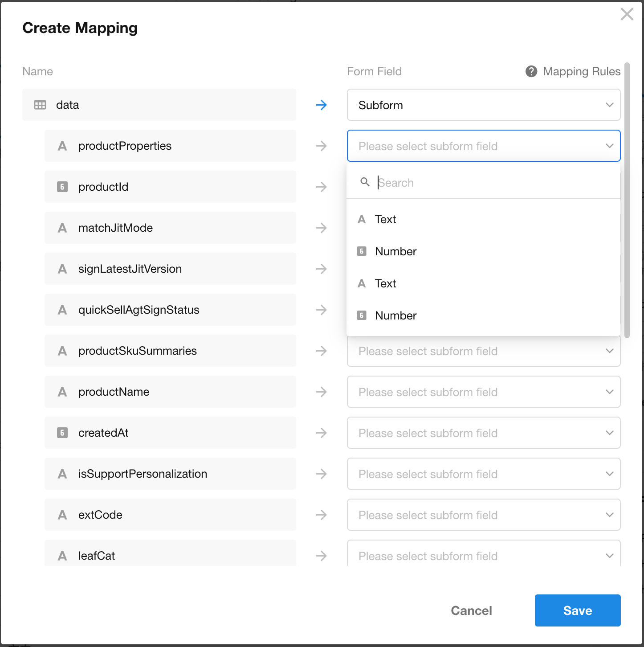Open subform field dropdown for createdAt

point(483,433)
